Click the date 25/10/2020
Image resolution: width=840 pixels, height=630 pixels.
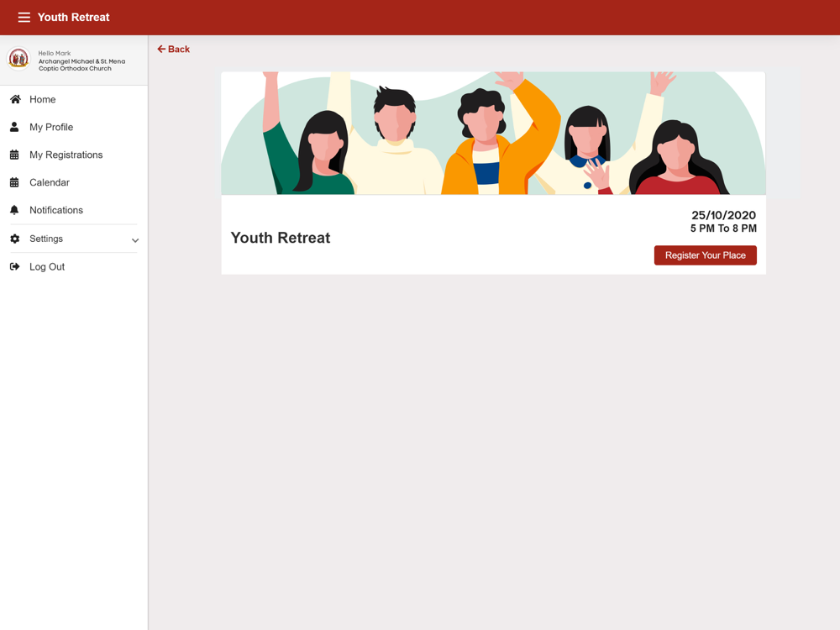pos(723,215)
